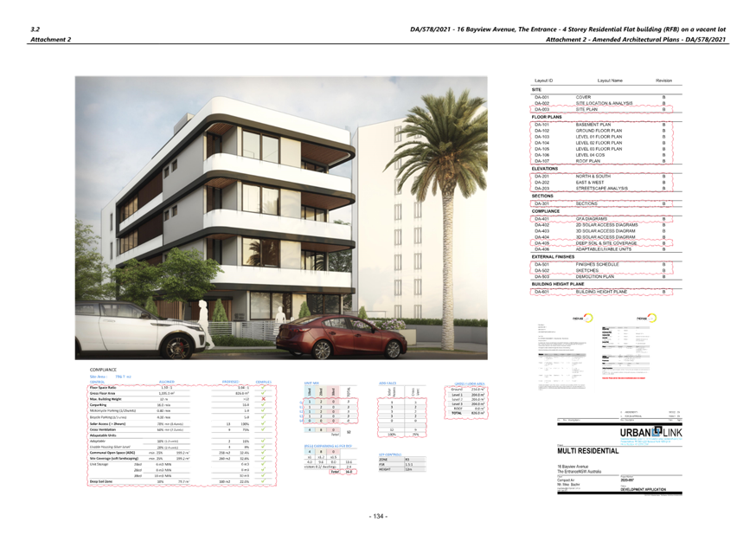This screenshot has width=756, height=535.
Task: Click the SECTIONS heading in the drawing list
Action: pos(542,196)
